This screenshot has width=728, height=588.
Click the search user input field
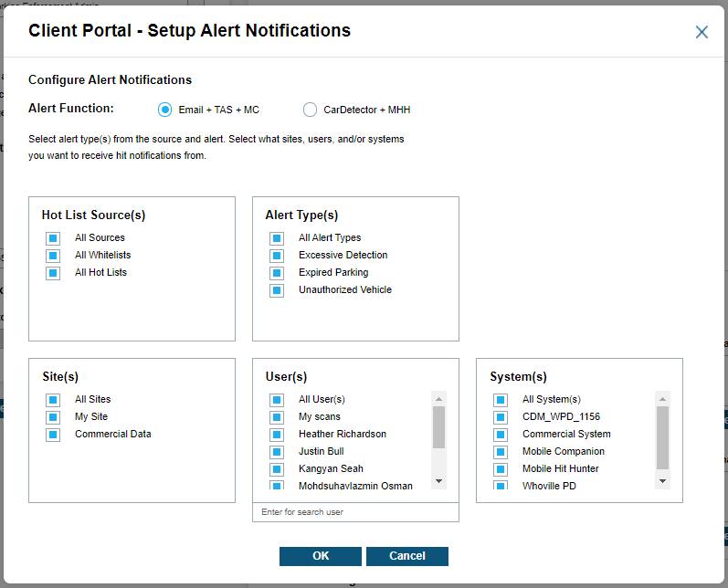coord(355,512)
